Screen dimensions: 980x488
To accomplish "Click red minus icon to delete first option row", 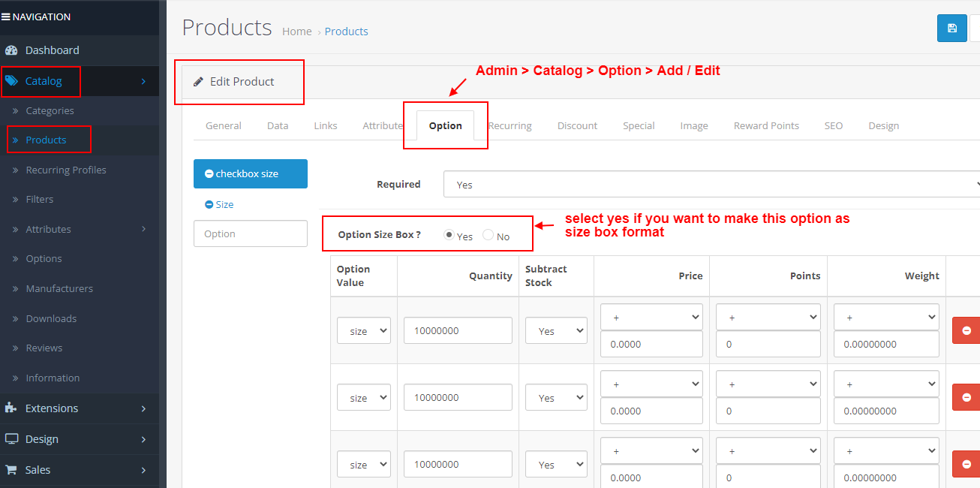I will point(967,330).
